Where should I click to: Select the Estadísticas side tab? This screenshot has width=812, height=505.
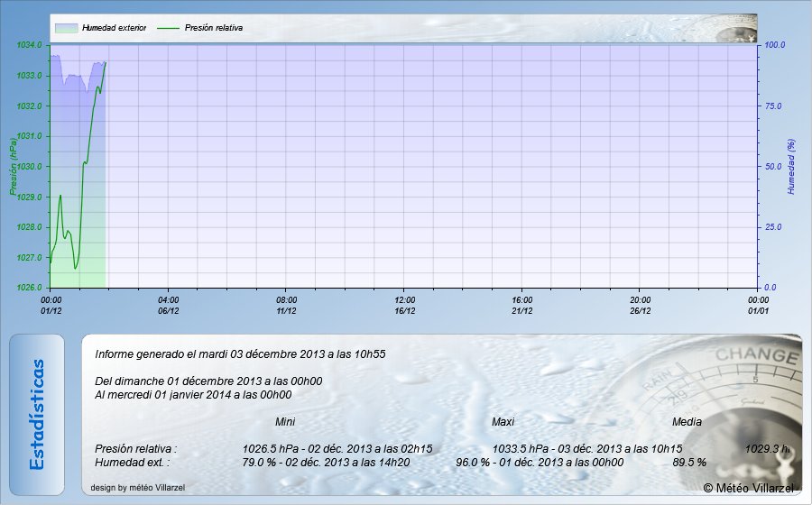click(x=37, y=414)
